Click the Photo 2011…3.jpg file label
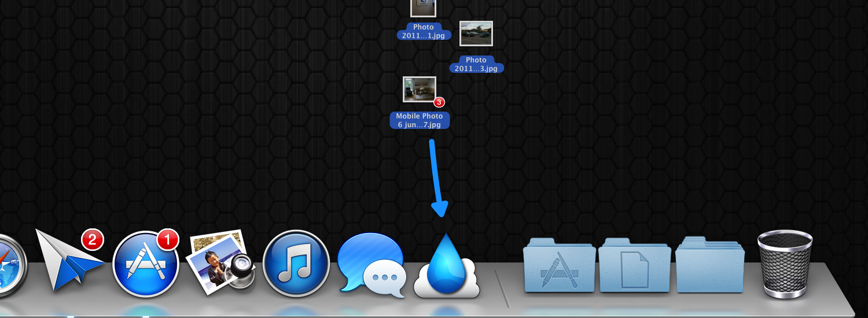 [x=476, y=64]
